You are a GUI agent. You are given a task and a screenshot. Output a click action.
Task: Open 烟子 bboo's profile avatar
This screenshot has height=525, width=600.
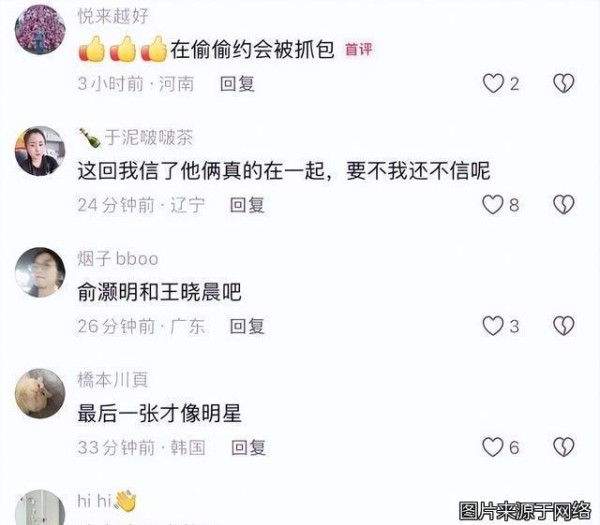[40, 272]
